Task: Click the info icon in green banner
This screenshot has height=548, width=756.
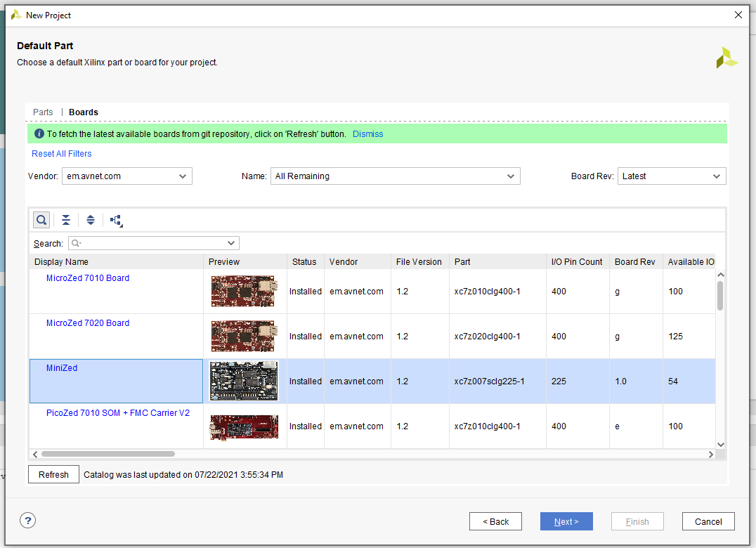Action: tap(39, 133)
